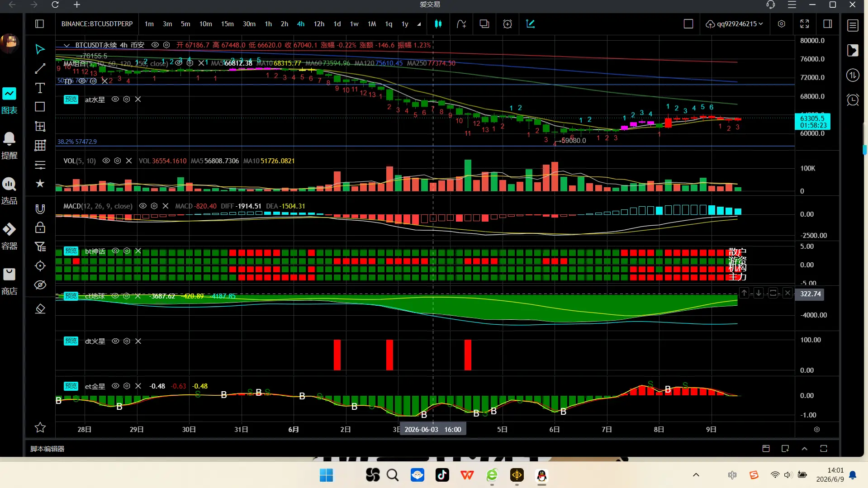Open the 图表 chart sidebar section
This screenshot has height=488, width=868.
click(9, 100)
